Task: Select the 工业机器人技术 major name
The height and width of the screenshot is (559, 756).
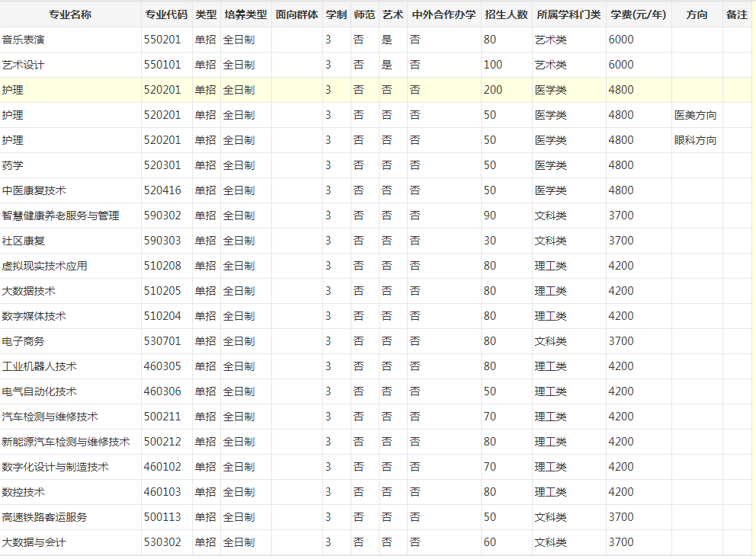Action: [39, 366]
